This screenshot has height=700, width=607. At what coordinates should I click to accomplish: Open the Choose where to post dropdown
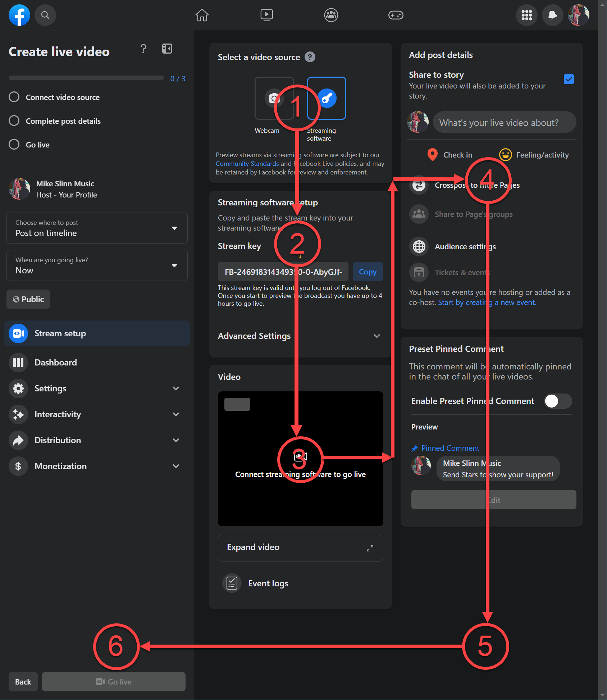click(97, 228)
